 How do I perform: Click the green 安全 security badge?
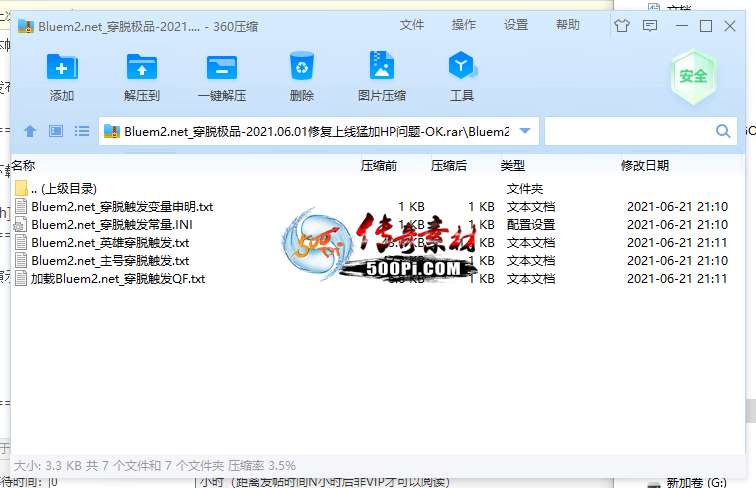coord(693,76)
